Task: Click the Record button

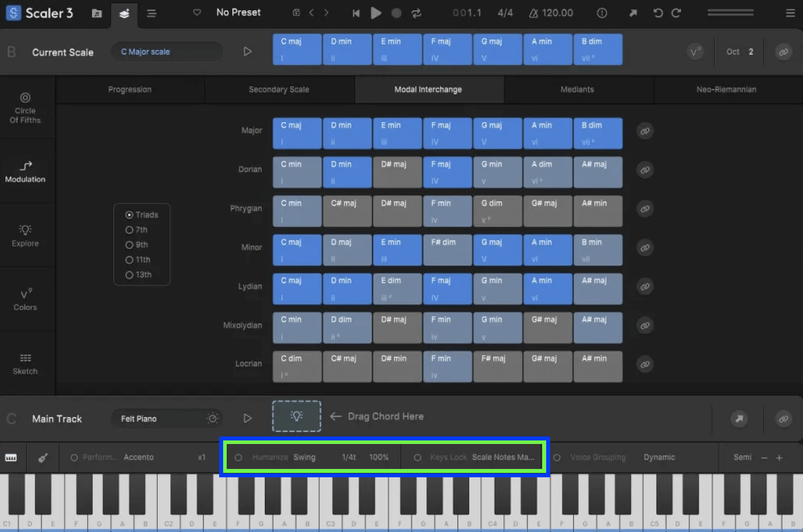Action: coord(396,13)
